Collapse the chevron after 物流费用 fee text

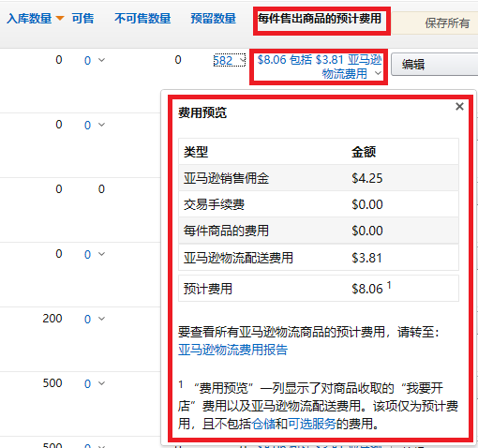pos(378,73)
